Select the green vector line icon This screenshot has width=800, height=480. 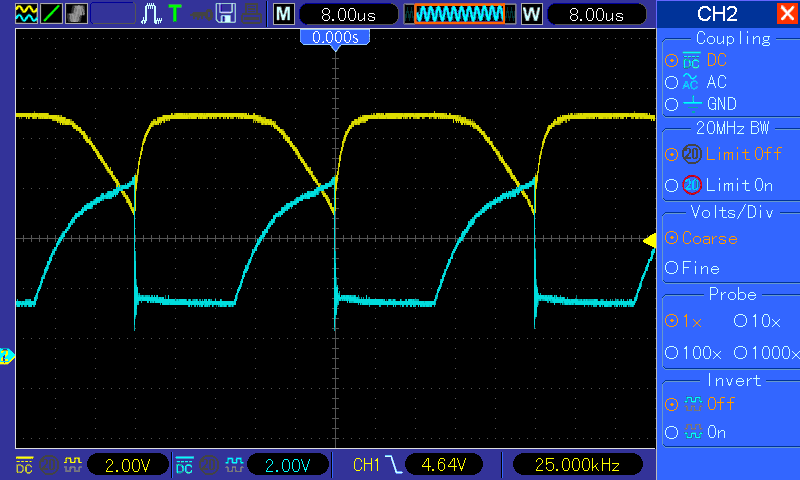pyautogui.click(x=52, y=14)
